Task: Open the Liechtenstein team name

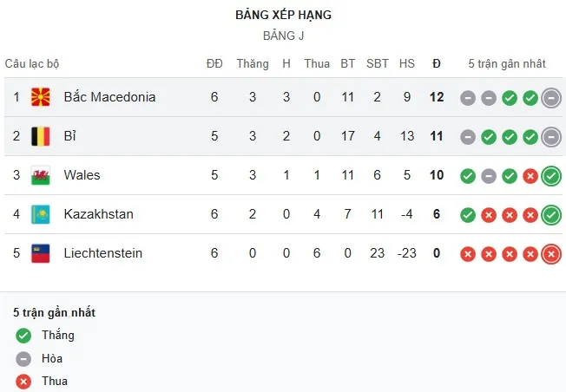Action: (102, 253)
